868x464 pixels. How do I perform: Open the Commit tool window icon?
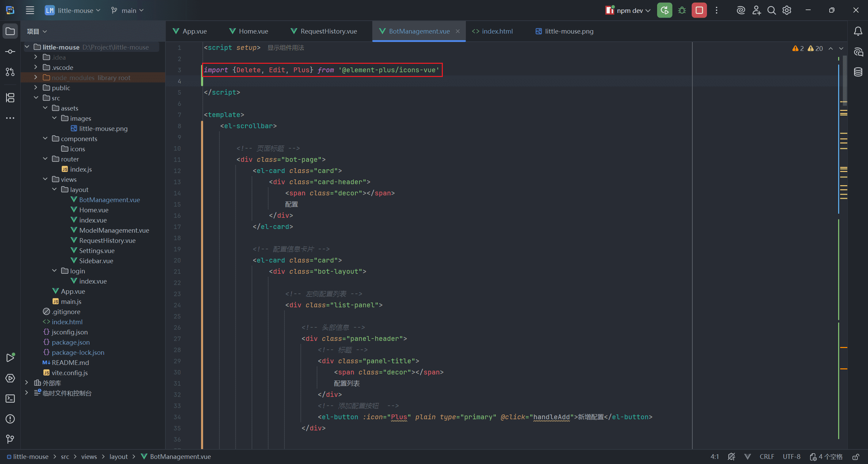(x=10, y=52)
